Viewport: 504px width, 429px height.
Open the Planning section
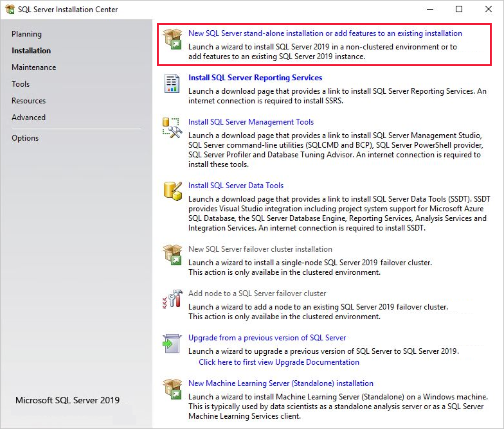click(x=27, y=34)
